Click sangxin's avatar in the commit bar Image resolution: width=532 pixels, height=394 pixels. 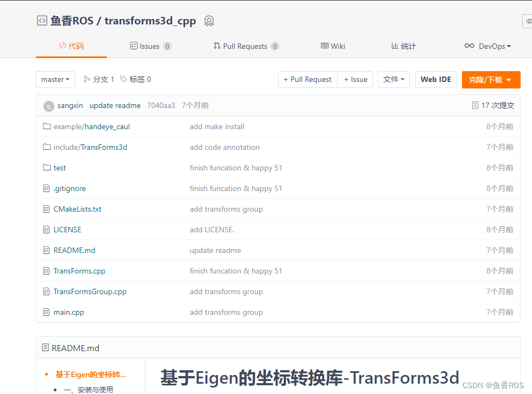point(48,105)
